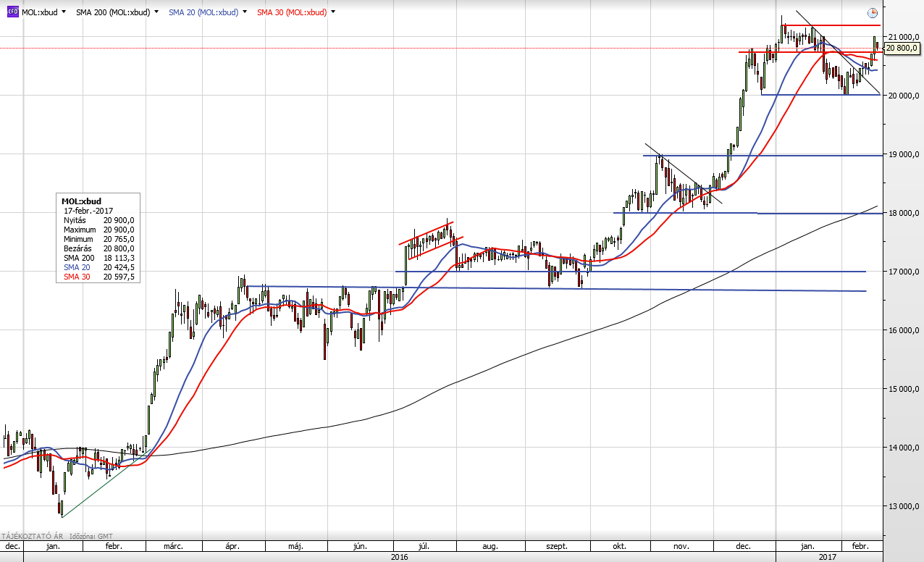The width and height of the screenshot is (924, 562).
Task: Click the MOL:xbud symbol label in the header
Action: 40,12
